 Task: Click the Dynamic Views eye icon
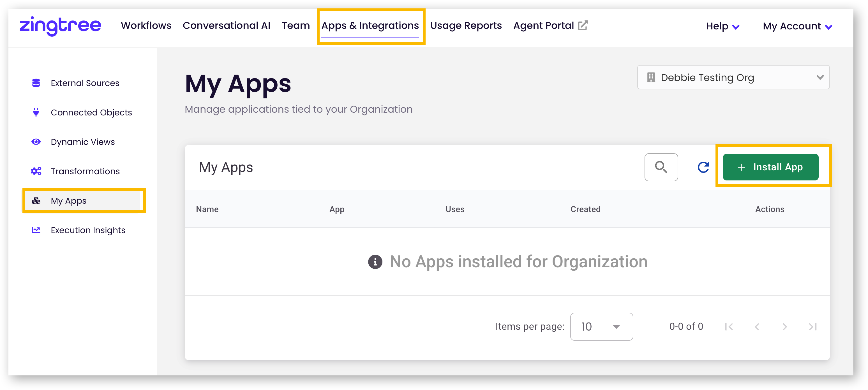pos(36,142)
